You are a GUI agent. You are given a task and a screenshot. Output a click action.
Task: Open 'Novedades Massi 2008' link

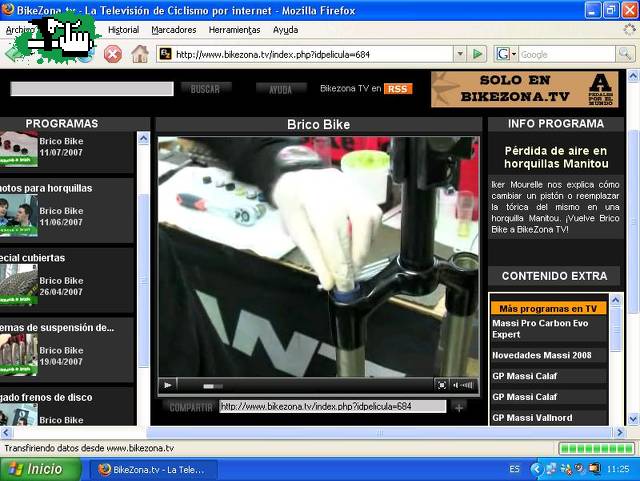[x=542, y=355]
